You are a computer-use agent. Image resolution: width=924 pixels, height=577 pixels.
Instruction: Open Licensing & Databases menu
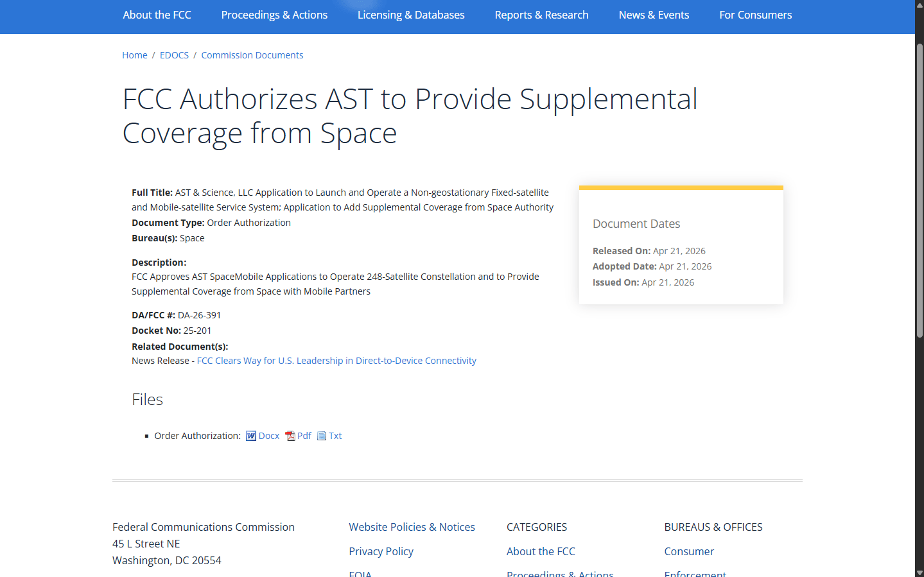pos(411,15)
